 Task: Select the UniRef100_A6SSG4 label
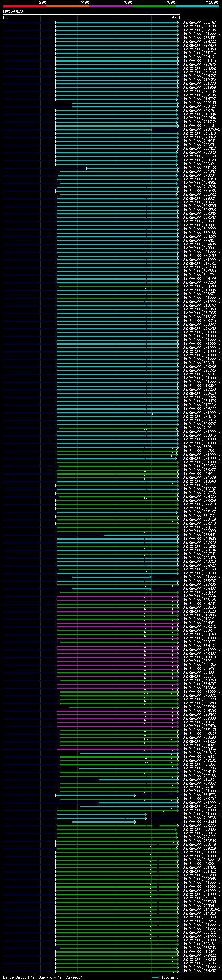[x=199, y=596]
